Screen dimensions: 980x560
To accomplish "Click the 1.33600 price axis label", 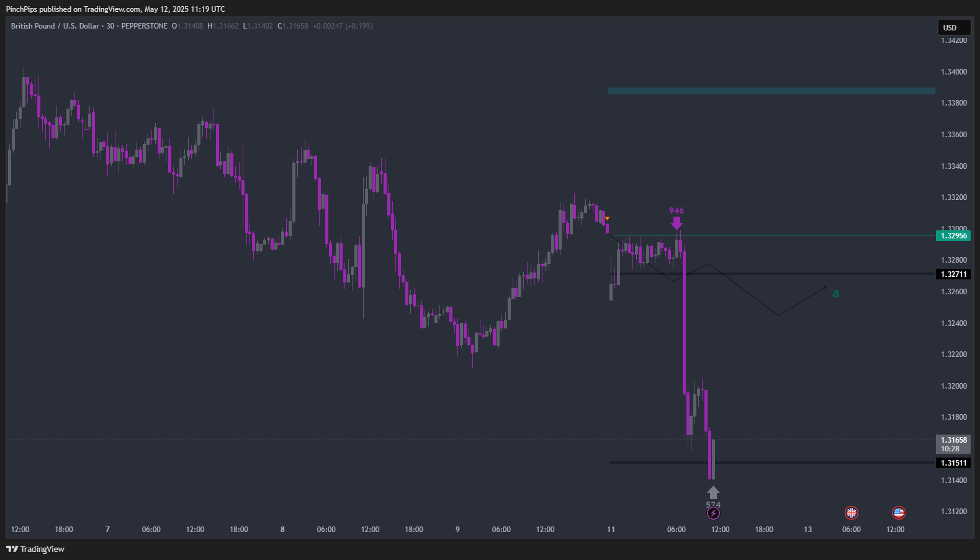I will tap(954, 135).
